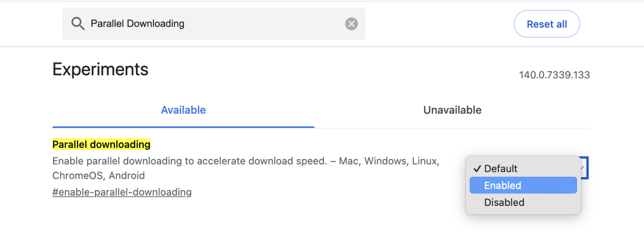Screen dimensions: 644x242
Task: Click the magnifying glass search icon
Action: [78, 24]
